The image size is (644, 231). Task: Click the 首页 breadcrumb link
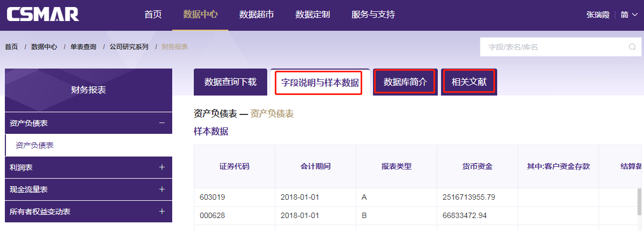click(x=11, y=47)
